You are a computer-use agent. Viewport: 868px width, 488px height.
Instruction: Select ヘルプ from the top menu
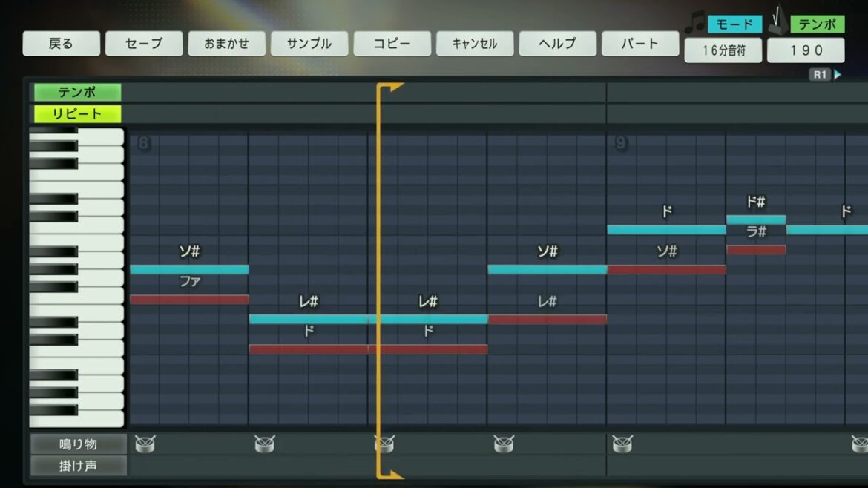[x=557, y=43]
